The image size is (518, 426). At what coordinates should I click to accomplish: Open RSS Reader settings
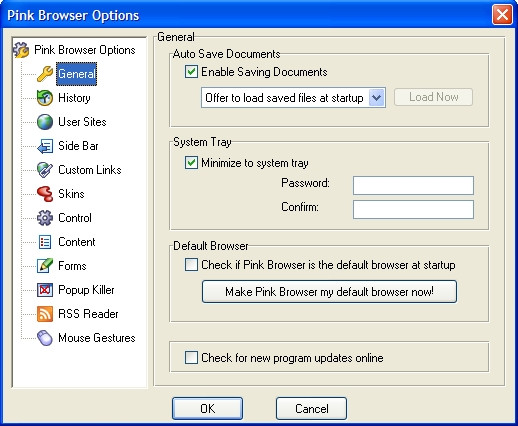[88, 314]
